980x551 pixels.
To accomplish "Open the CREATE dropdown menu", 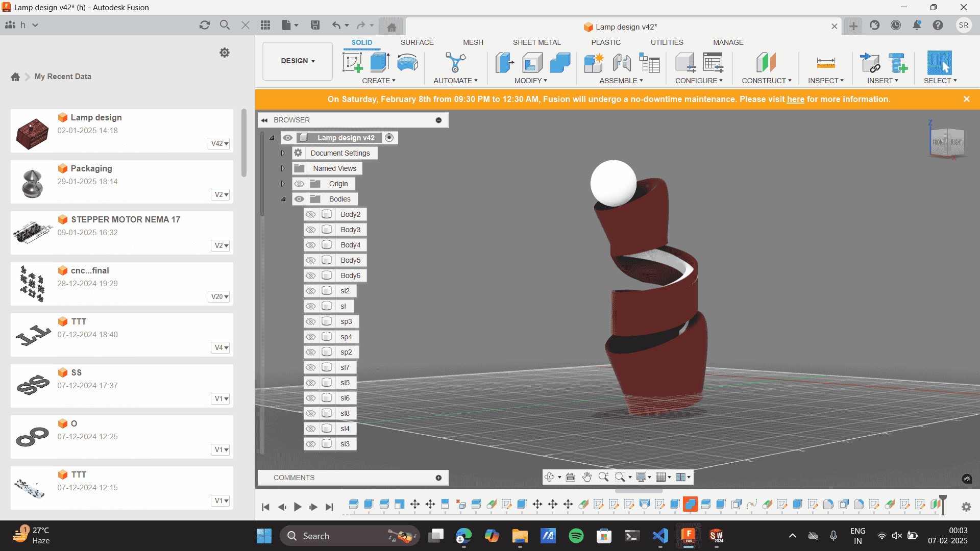I will [379, 81].
